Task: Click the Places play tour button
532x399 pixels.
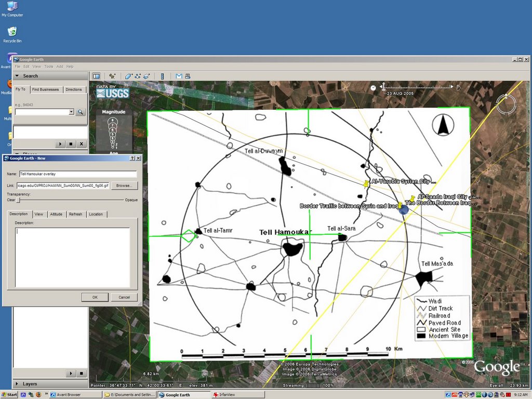Action: coord(71,374)
